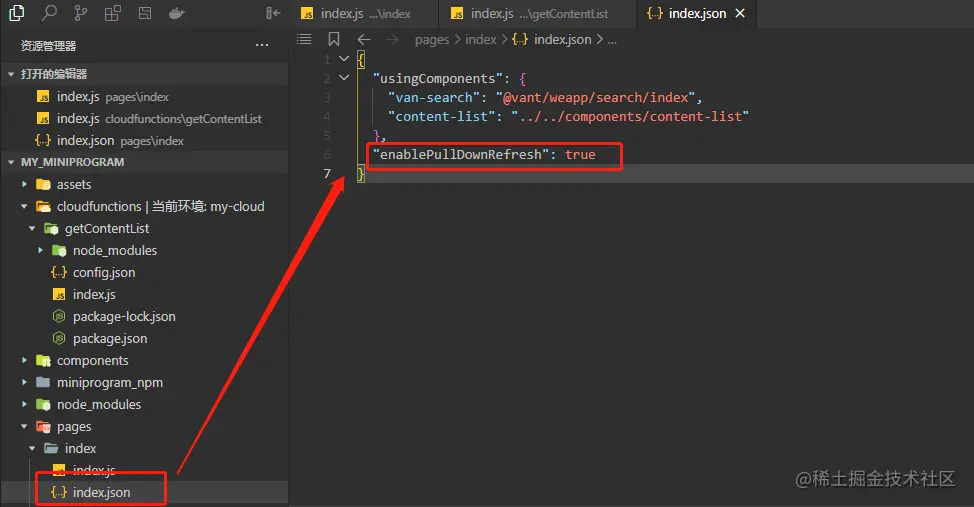Click the bookmark icon in editor toolbar

[x=334, y=40]
